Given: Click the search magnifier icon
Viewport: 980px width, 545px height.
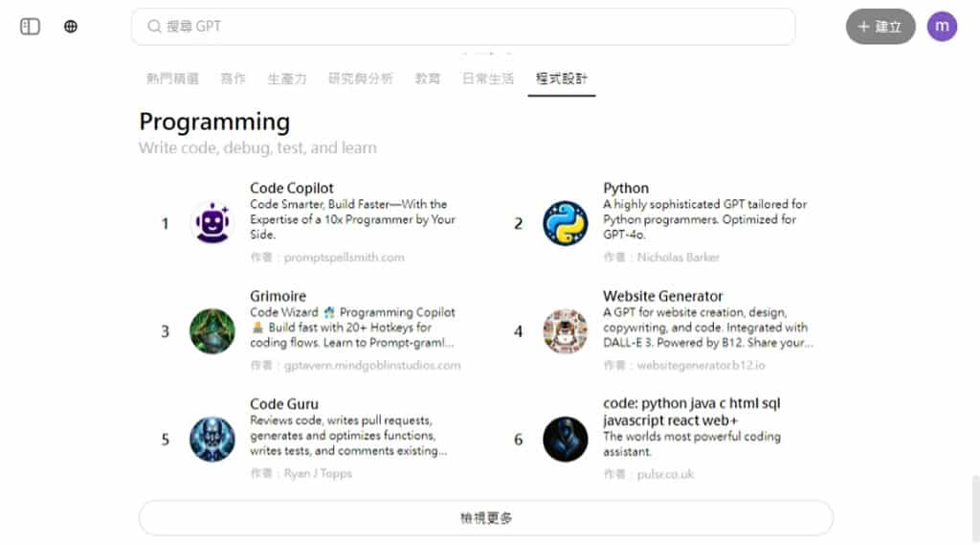Looking at the screenshot, I should pos(154,26).
